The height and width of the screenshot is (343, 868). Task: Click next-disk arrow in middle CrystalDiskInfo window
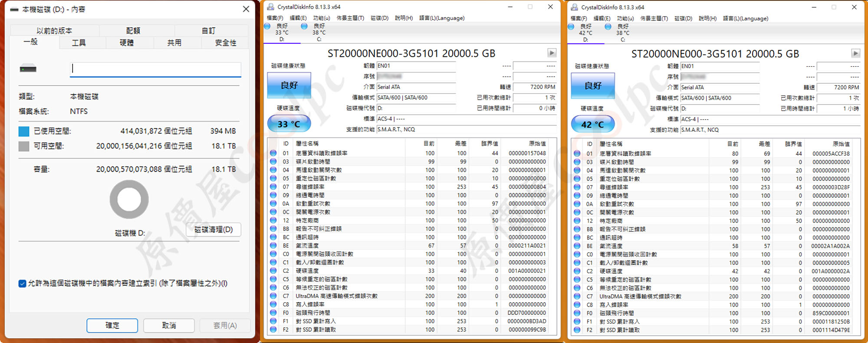(x=552, y=53)
